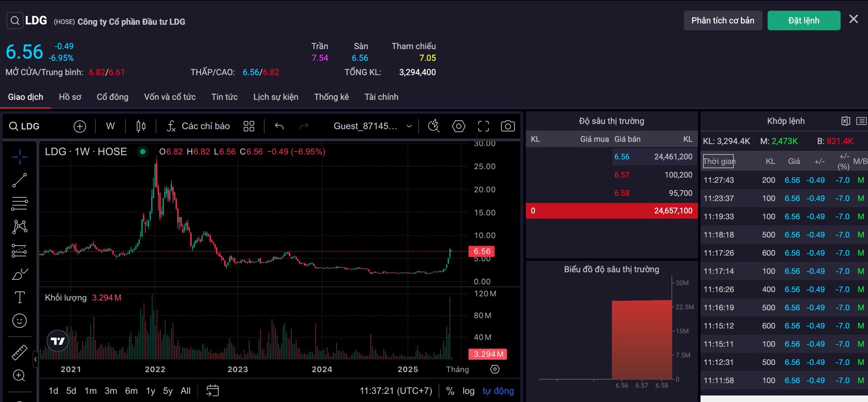The width and height of the screenshot is (868, 402).
Task: Open the indicator templates grid icon
Action: coord(249,126)
